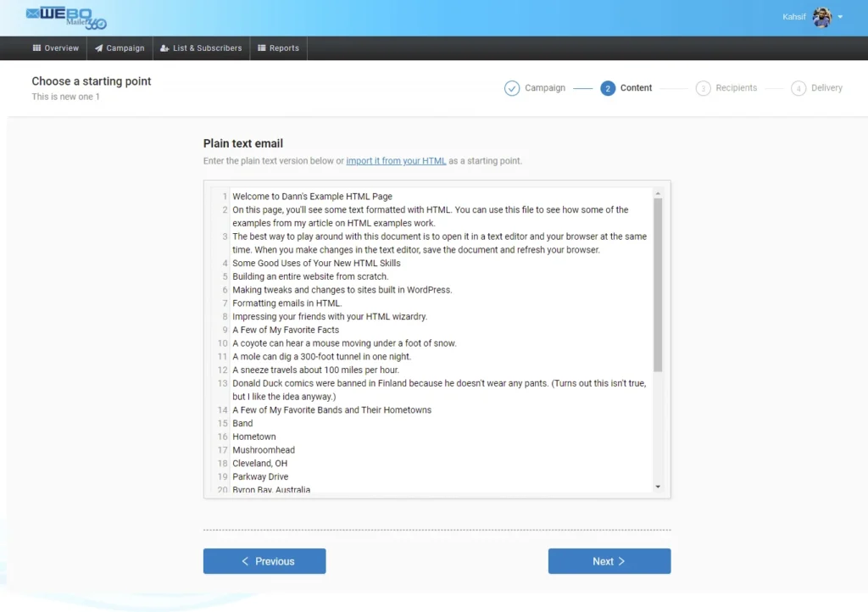Open the Campaign menu in navbar
The width and height of the screenshot is (868, 612).
[x=120, y=48]
